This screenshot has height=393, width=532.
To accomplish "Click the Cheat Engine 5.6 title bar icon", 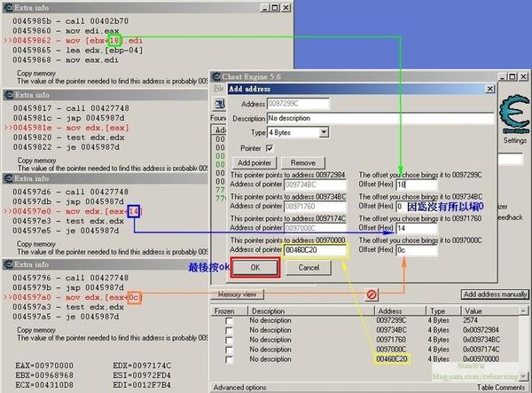I will click(215, 76).
